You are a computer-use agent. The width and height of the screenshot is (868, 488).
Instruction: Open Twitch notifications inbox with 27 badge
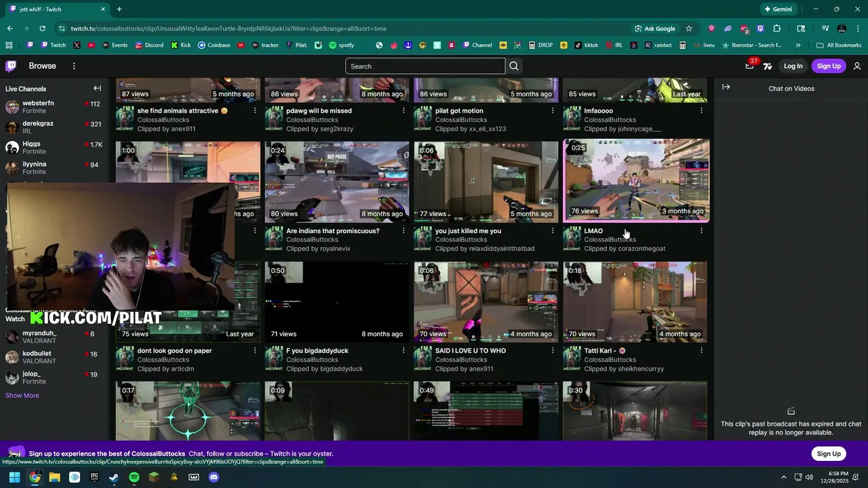coord(749,66)
